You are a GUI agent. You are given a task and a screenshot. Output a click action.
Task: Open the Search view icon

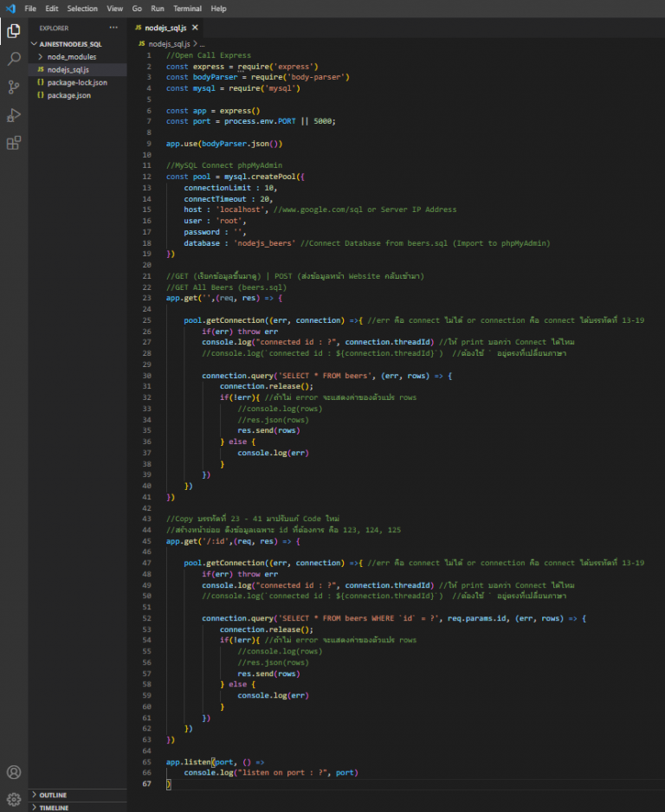14,59
